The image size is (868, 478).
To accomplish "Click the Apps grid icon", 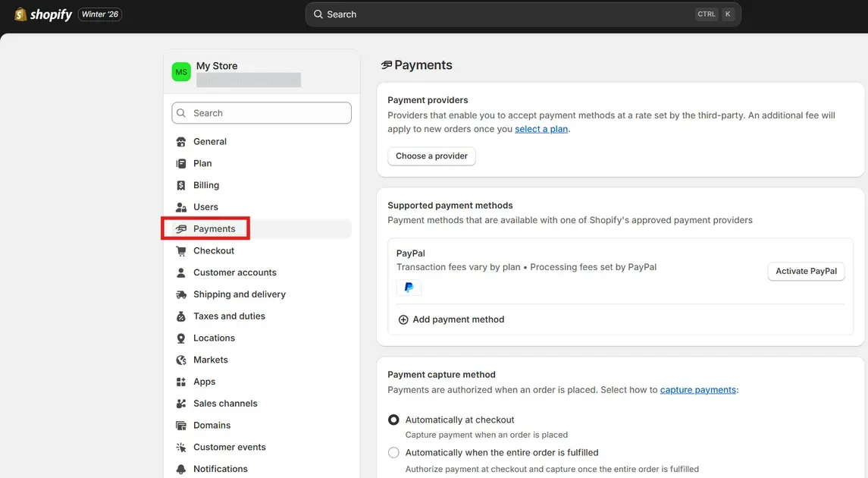I will tap(181, 381).
